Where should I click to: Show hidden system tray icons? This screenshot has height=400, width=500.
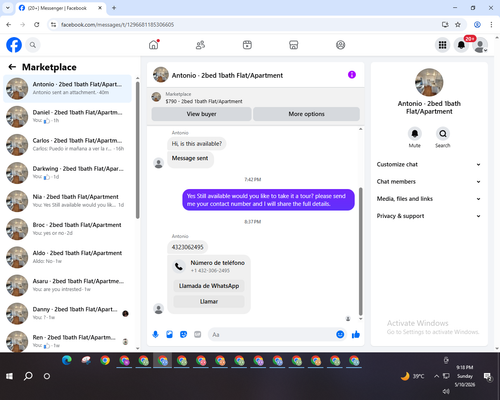point(436,376)
